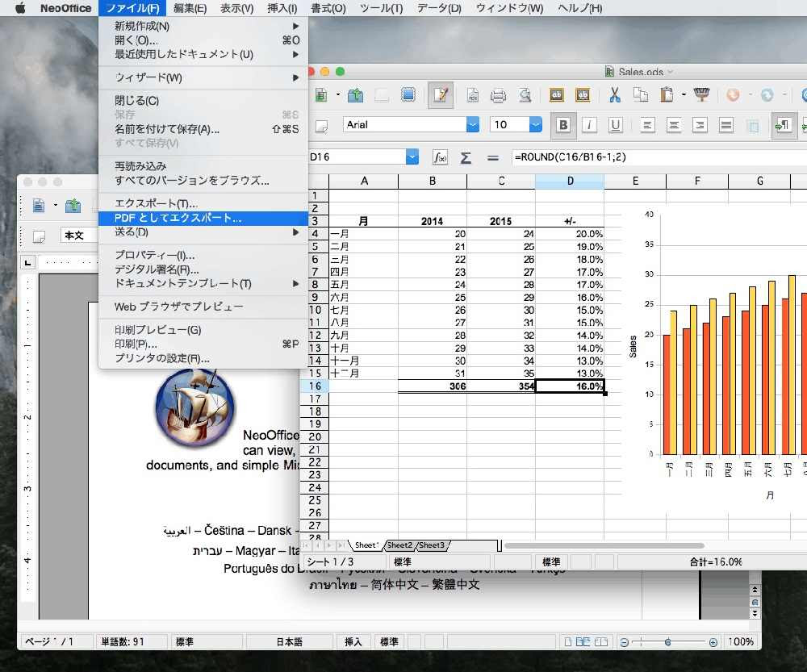Click the Open icon in Writer window
807x672 pixels.
(x=73, y=206)
